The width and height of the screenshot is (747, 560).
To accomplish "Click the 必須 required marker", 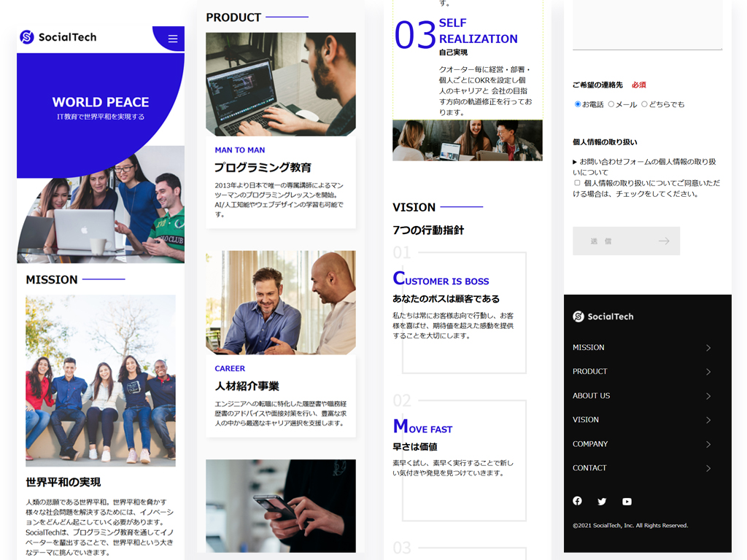I will coord(639,85).
